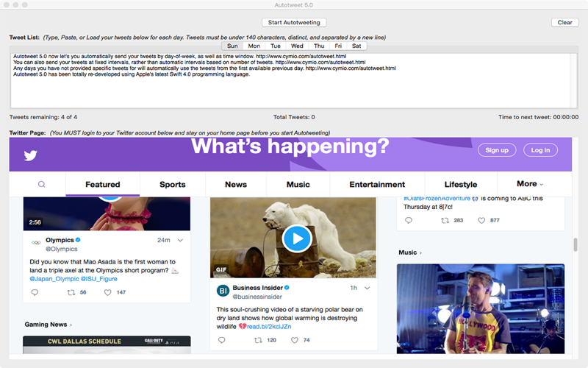The height and width of the screenshot is (368, 588).
Task: Reply to the OlafsFrozenAdventure tweet
Action: tap(409, 220)
